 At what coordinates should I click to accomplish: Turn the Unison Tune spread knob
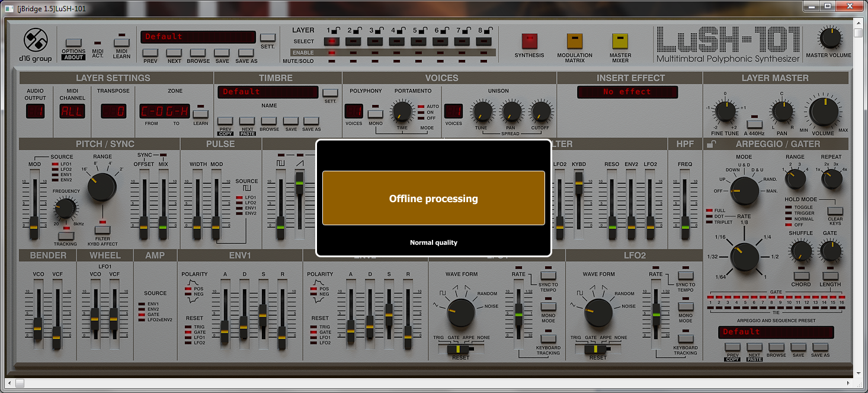point(482,112)
